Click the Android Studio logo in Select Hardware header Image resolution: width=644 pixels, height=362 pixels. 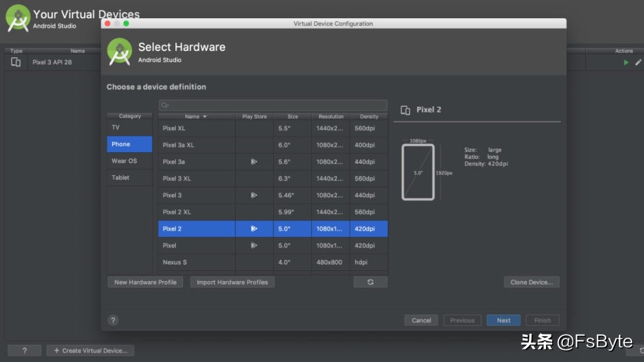click(x=119, y=51)
